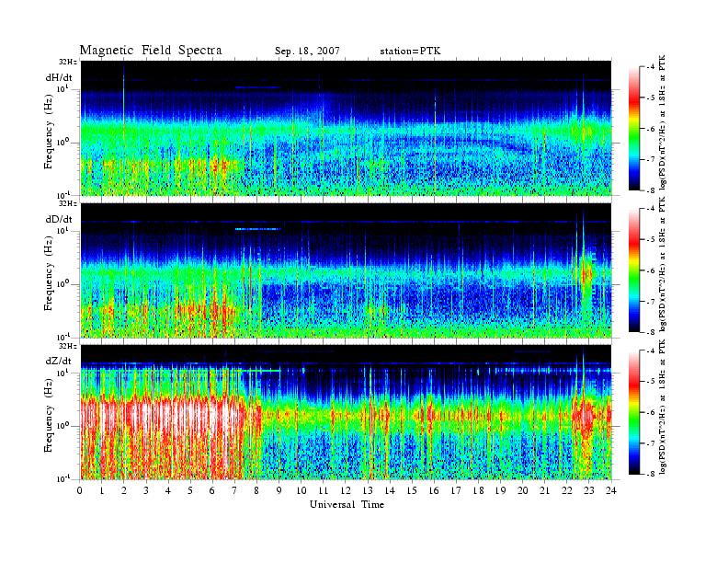Click the color scale bar beside dZ/dt
This screenshot has width=728, height=563.
click(633, 412)
